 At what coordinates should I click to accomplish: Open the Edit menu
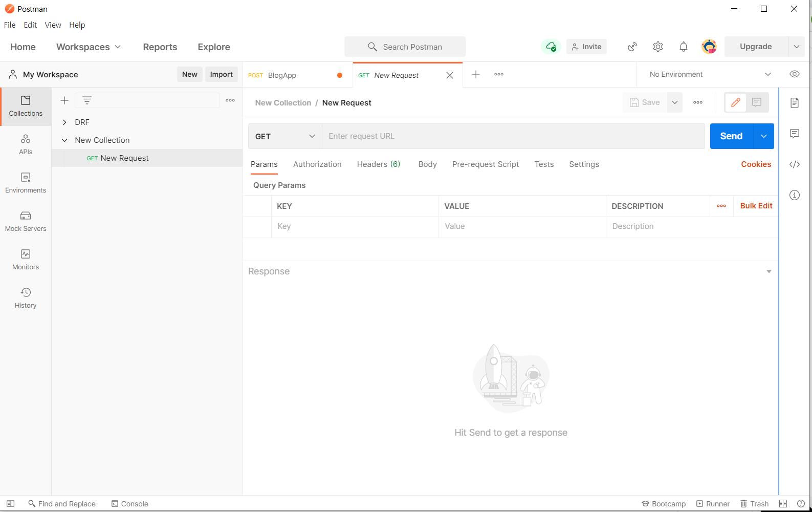tap(30, 25)
